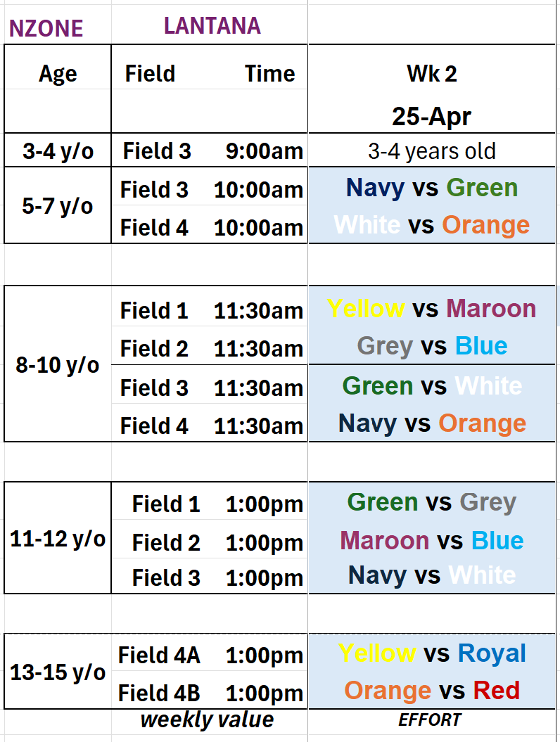Screen dimensions: 560x742
Task: Select the 'Green vs Grey' cell
Action: [x=431, y=502]
